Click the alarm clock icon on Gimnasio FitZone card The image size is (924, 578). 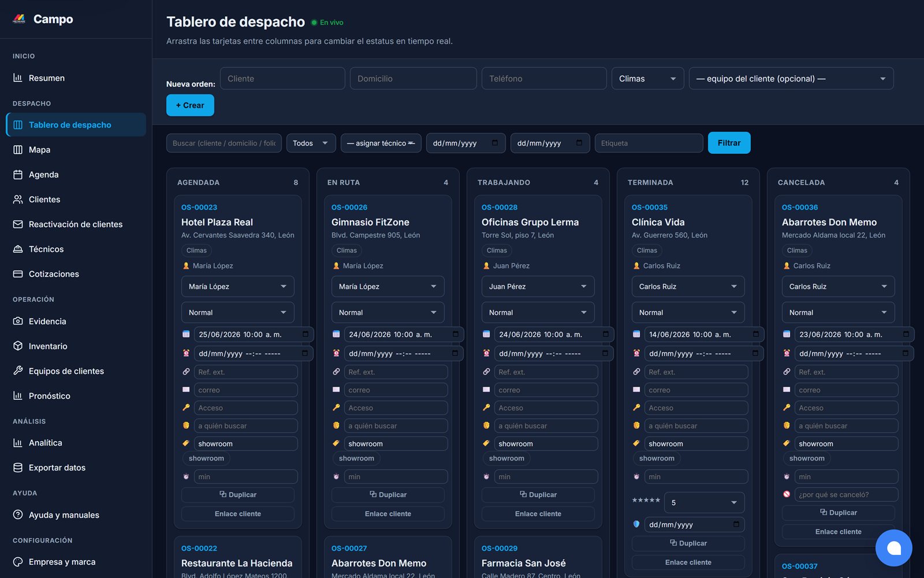pyautogui.click(x=336, y=353)
